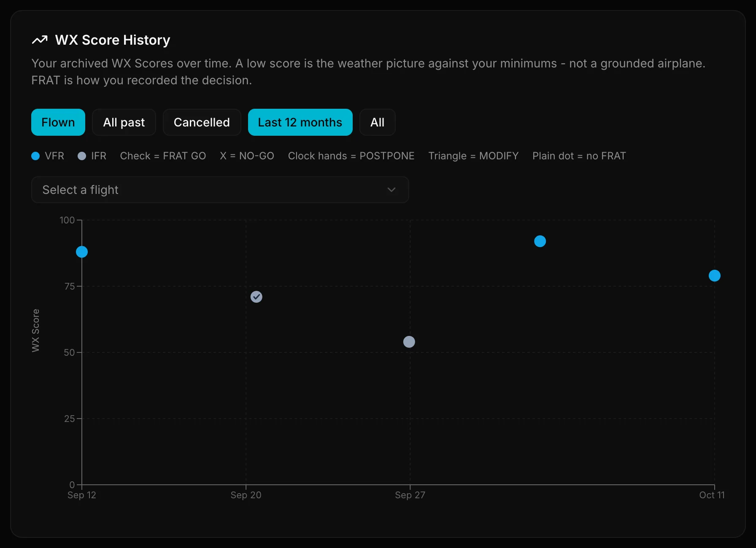Click the trending-up icon beside WX Score History
The image size is (756, 548).
pos(40,40)
